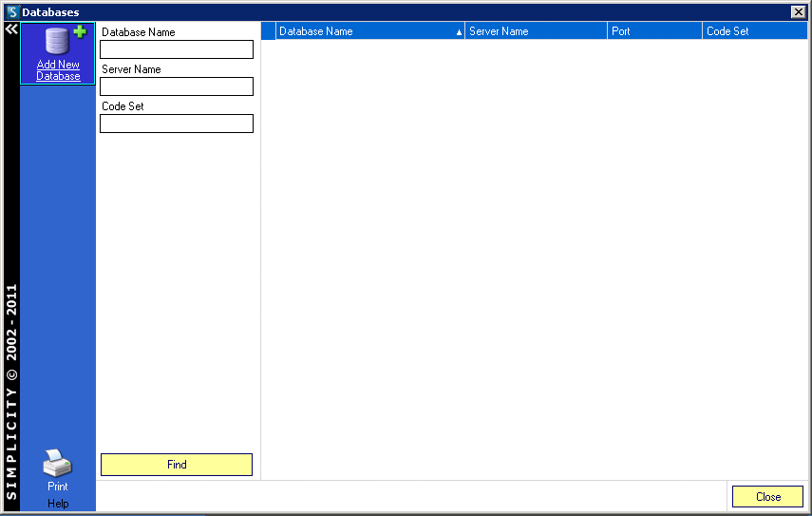
Task: Open Help from the left sidebar
Action: (x=58, y=504)
